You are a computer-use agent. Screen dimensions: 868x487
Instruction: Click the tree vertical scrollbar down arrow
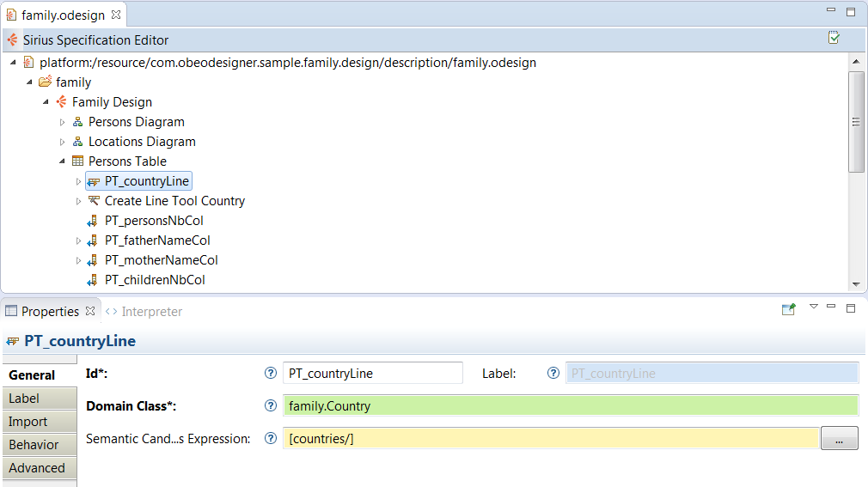point(856,284)
